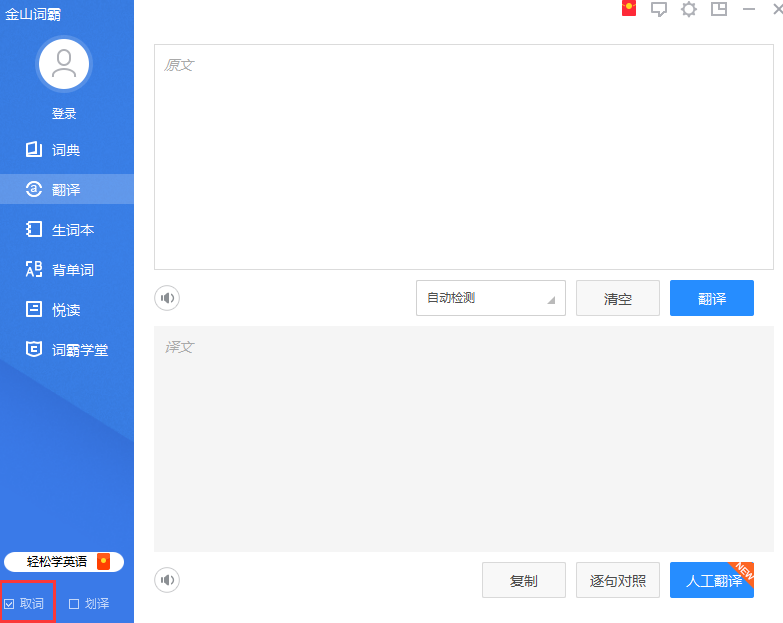Viewport: 783px width, 623px height.
Task: Play source text audio speaker
Action: tap(167, 298)
